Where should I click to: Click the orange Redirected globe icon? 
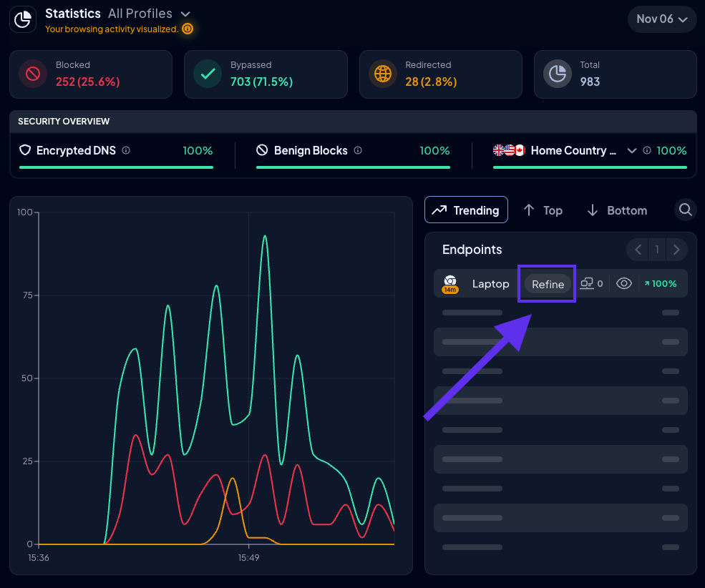pyautogui.click(x=383, y=74)
